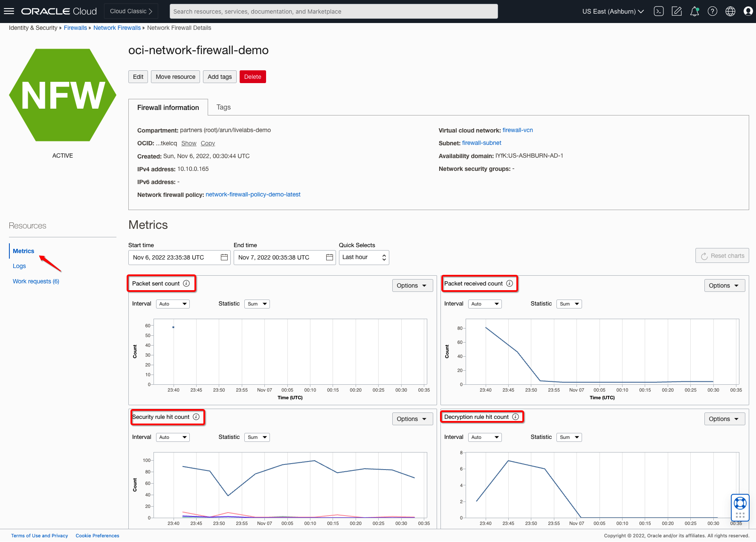Select US East (Ashburn) region dropdown
The height and width of the screenshot is (542, 756).
pyautogui.click(x=613, y=12)
